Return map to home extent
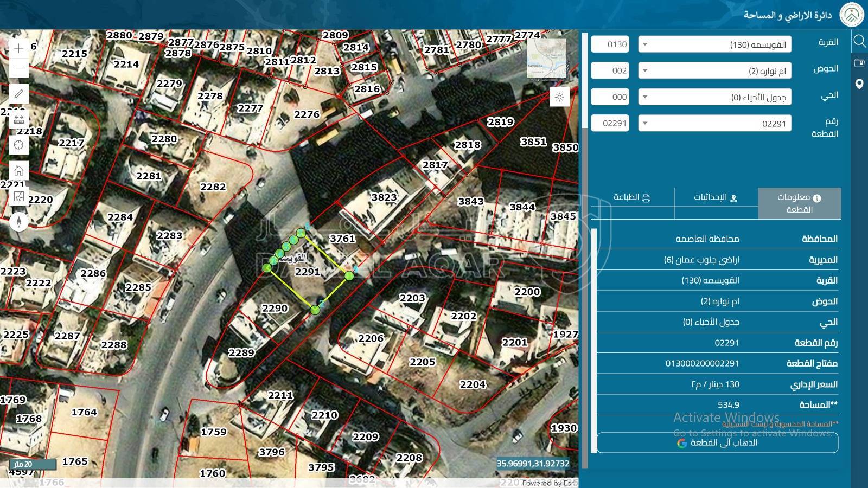This screenshot has height=488, width=868. point(18,171)
